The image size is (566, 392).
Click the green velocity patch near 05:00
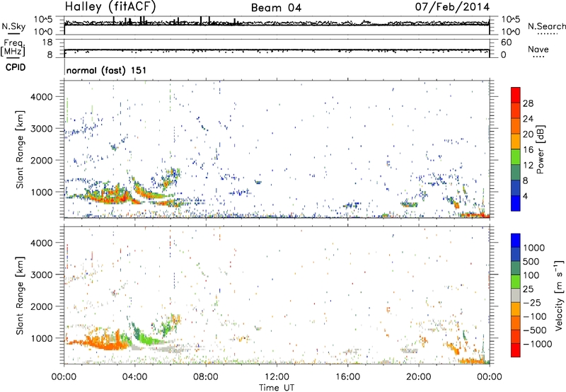pos(150,339)
